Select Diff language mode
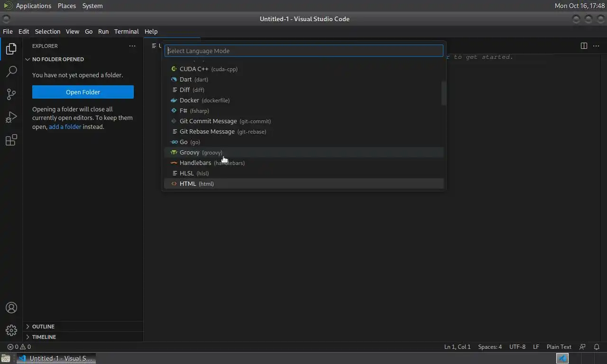This screenshot has width=607, height=364. click(303, 90)
